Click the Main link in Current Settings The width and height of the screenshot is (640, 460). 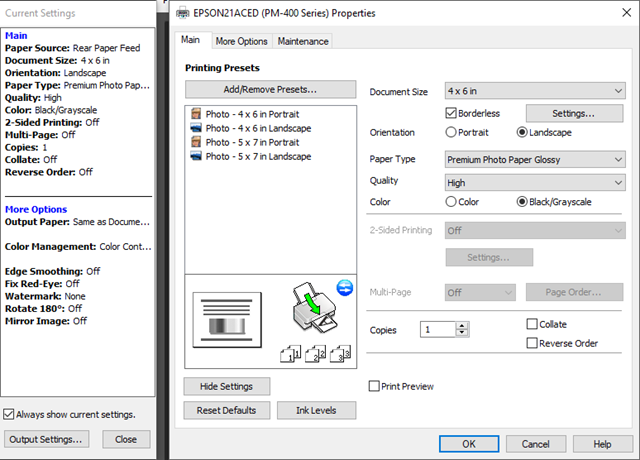[x=16, y=36]
